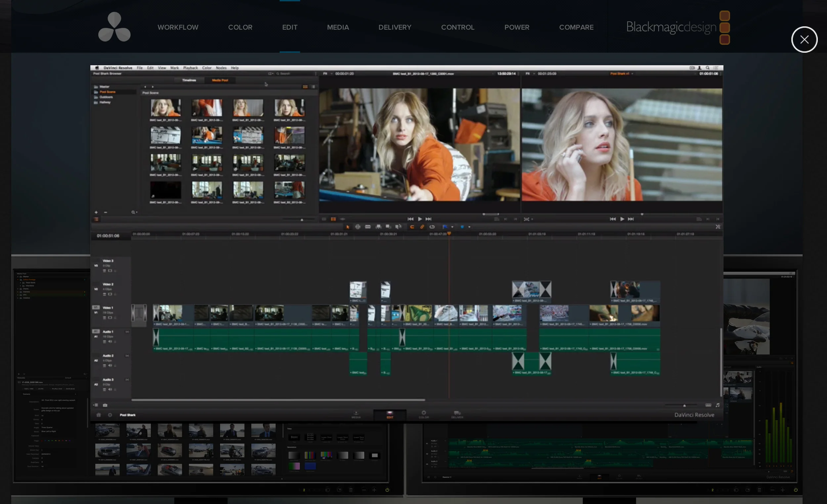Mute the Audio 2 track speaker icon
This screenshot has width=827, height=504.
110,366
